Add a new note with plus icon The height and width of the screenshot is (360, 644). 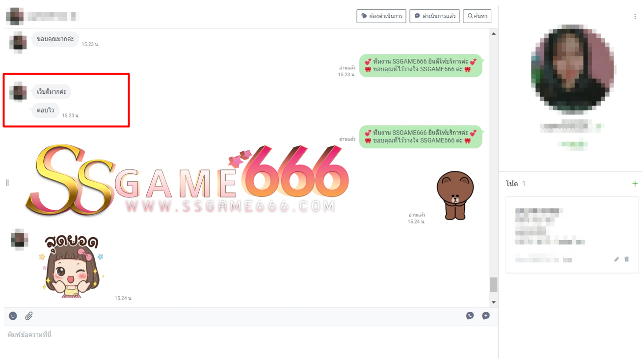(635, 184)
